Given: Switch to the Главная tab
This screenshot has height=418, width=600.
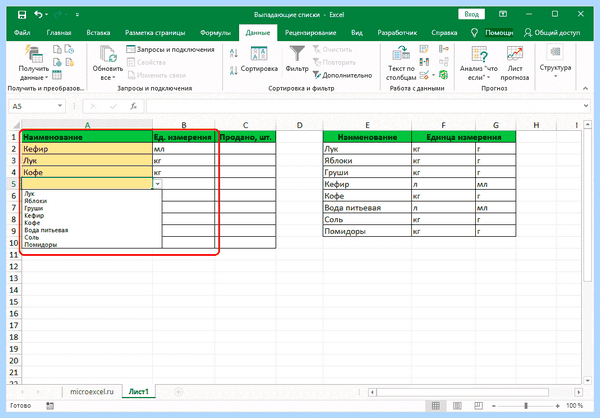Looking at the screenshot, I should (59, 33).
